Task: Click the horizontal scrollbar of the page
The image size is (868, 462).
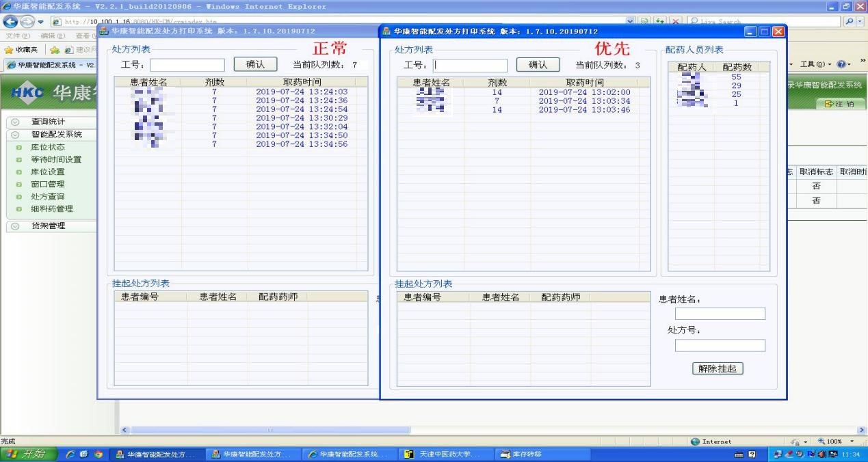Action: pos(270,429)
